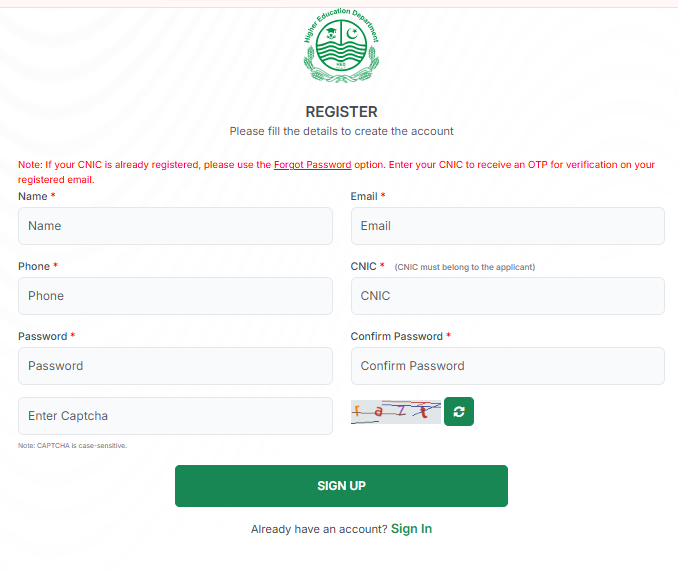Viewport: 678px width, 571px height.
Task: Click the Phone field label
Action: [34, 267]
